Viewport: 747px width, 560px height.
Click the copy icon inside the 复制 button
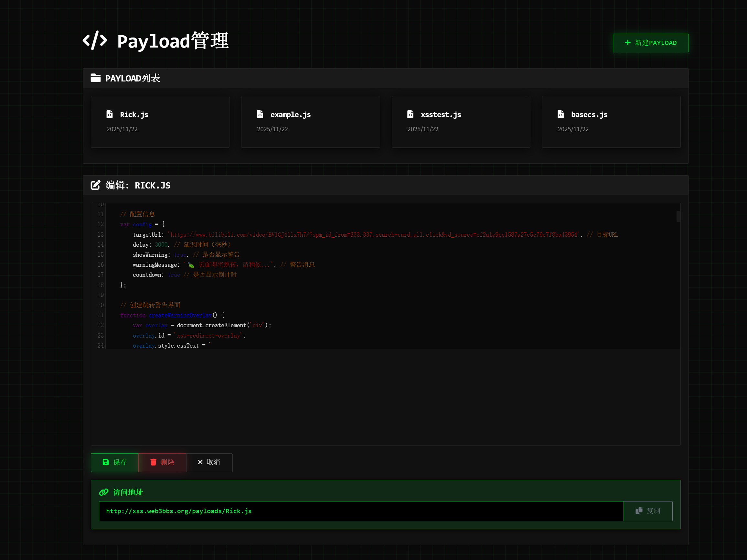point(639,511)
